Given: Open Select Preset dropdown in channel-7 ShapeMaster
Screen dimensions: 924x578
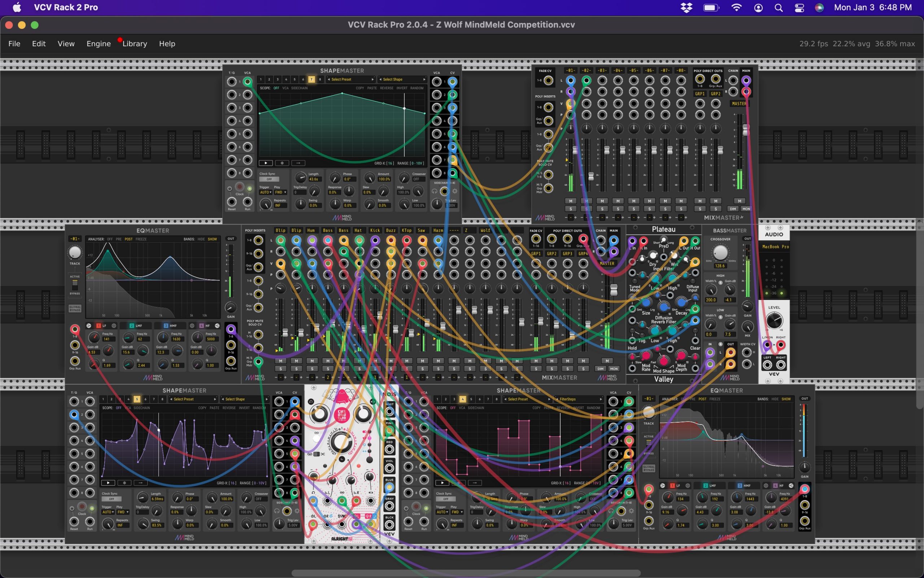Looking at the screenshot, I should click(x=351, y=79).
